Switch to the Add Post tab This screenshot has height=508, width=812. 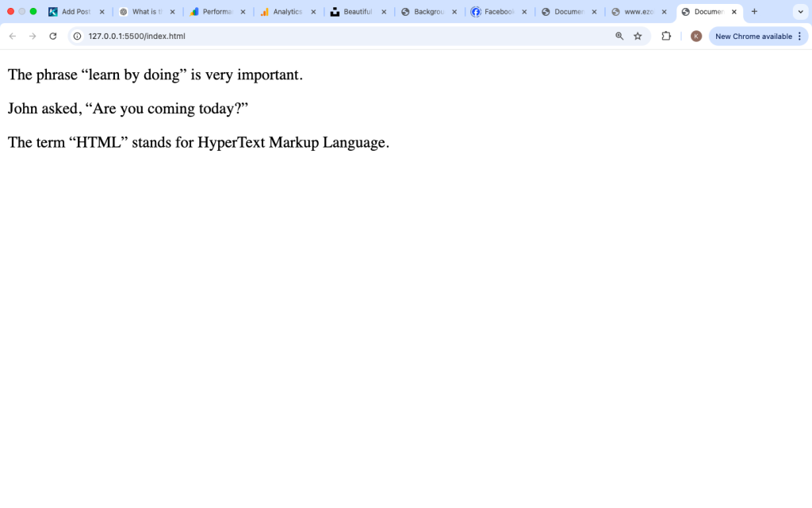76,11
